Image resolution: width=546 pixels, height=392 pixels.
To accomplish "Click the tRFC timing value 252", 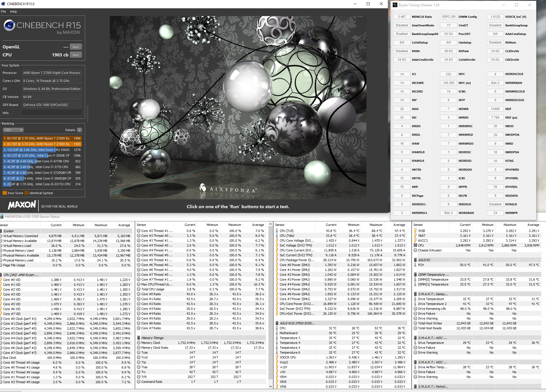I will point(449,74).
